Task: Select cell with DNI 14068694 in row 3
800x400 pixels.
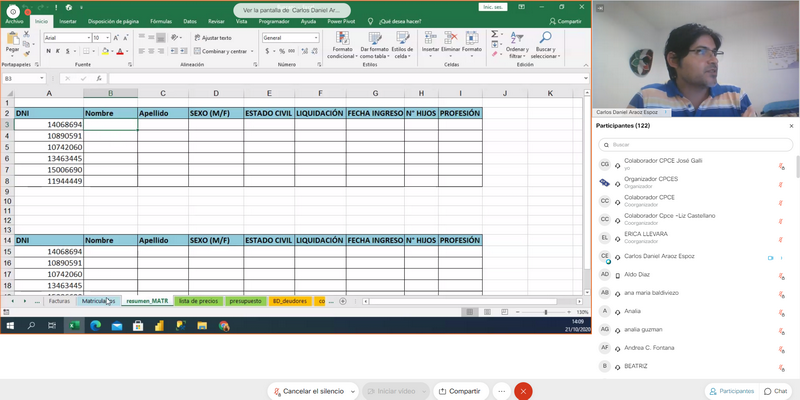Action: [49, 124]
